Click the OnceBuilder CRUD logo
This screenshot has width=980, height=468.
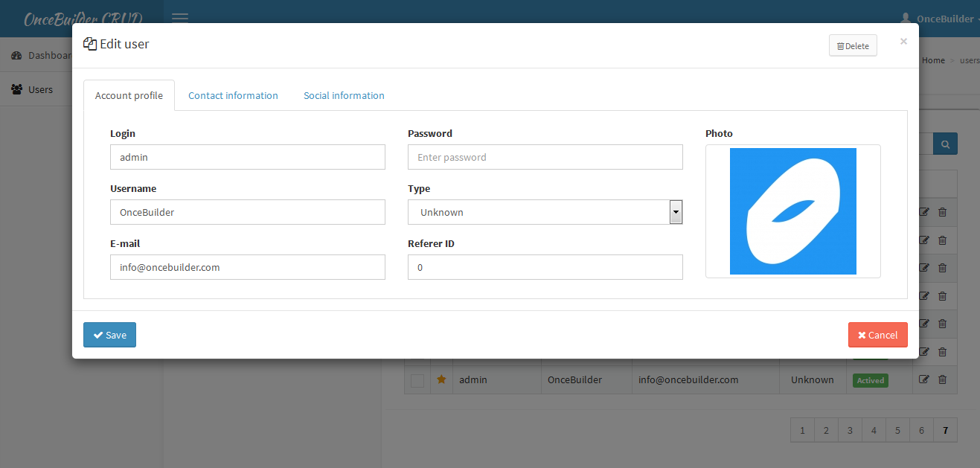click(x=83, y=19)
